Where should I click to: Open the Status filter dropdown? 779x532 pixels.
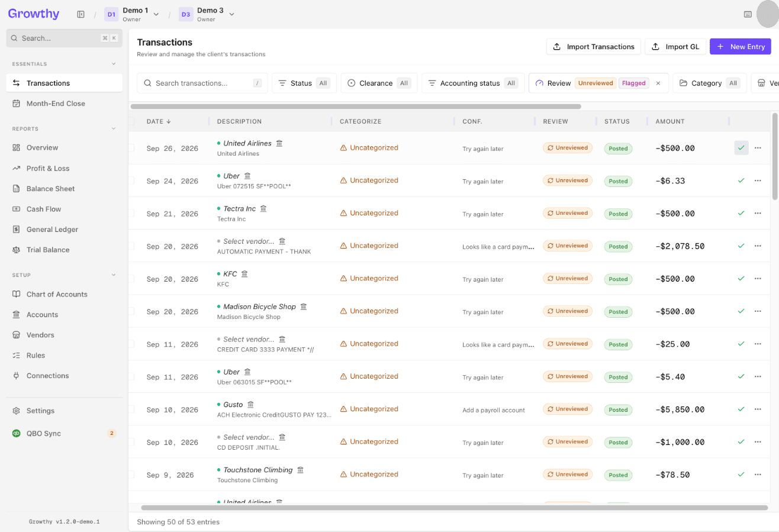pyautogui.click(x=304, y=83)
